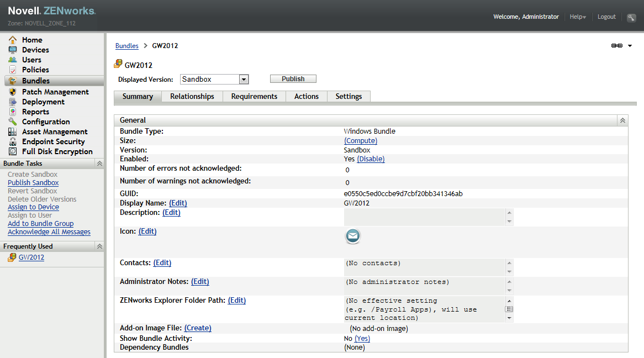The height and width of the screenshot is (358, 644).
Task: Collapse the Bundle Tasks panel
Action: tap(99, 163)
